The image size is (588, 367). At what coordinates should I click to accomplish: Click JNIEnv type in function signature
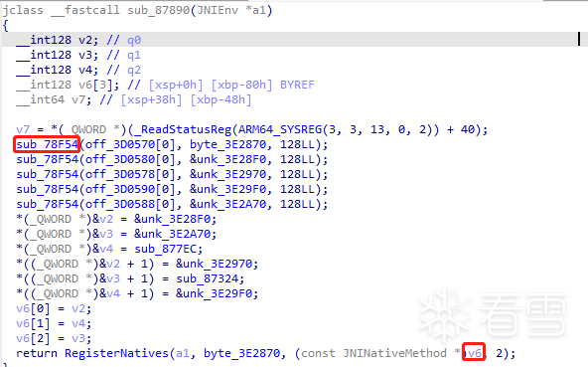218,10
